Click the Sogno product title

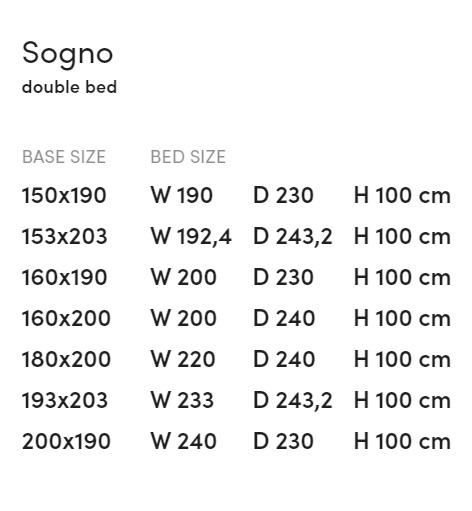click(x=68, y=55)
